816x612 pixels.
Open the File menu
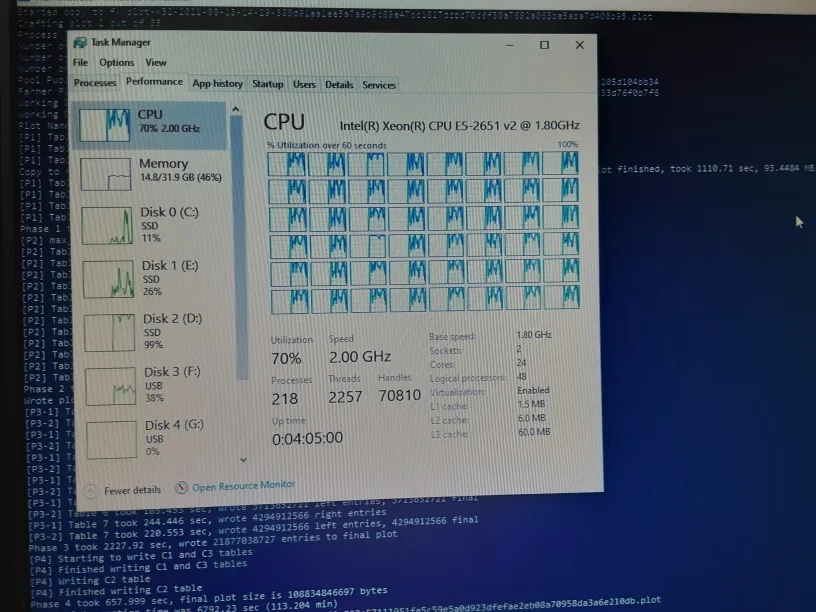[x=80, y=62]
